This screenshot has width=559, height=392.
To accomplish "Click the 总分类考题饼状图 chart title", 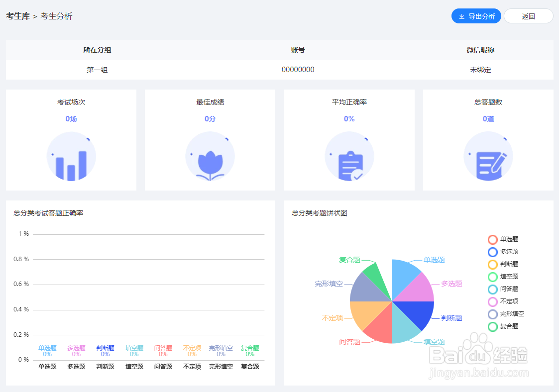I will (320, 213).
